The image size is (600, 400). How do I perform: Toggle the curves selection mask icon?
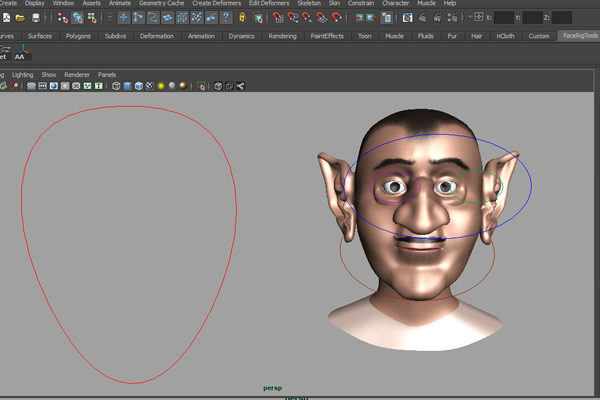pyautogui.click(x=153, y=18)
